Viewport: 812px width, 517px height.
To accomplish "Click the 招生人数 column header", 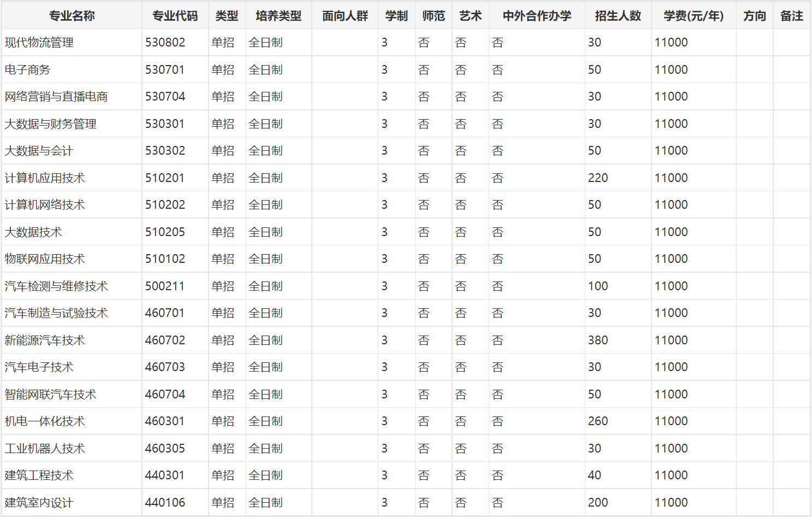I will point(618,16).
